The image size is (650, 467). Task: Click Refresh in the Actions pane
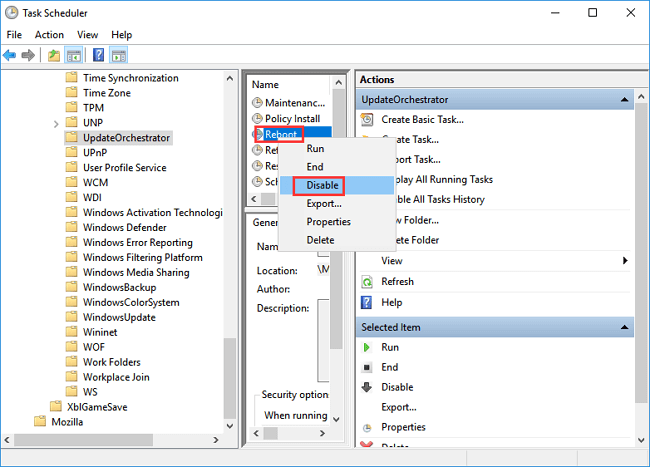tap(398, 282)
